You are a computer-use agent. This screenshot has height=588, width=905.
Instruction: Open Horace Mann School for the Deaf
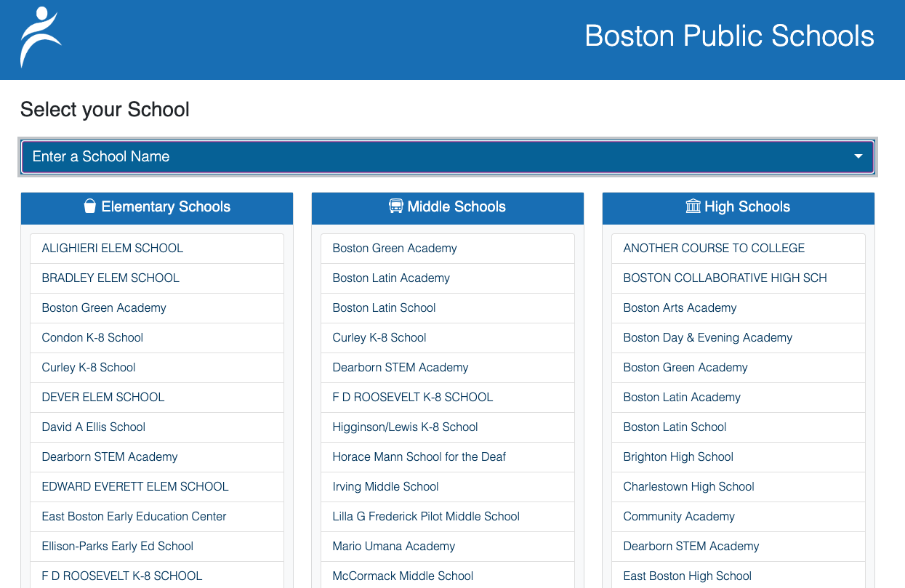coord(448,457)
